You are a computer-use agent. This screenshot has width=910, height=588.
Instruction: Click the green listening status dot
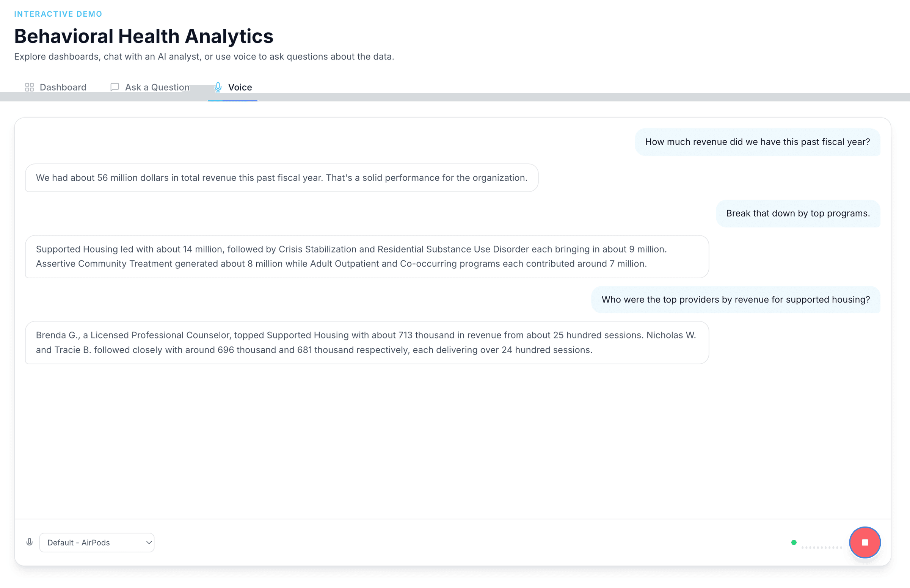(x=794, y=542)
